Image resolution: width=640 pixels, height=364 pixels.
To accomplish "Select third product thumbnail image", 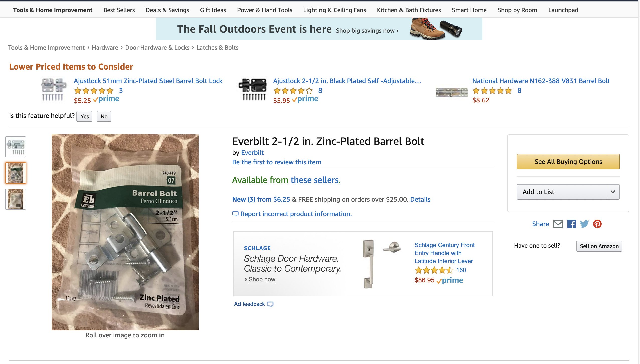I will coord(16,199).
